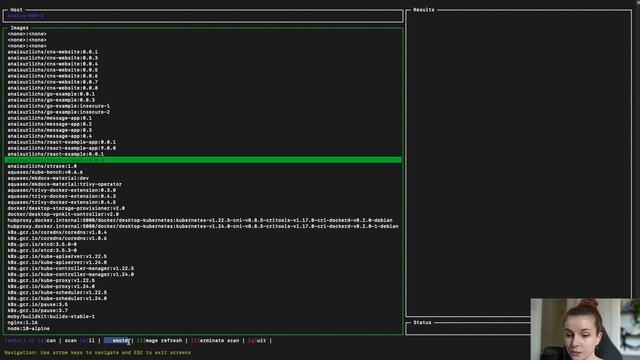Viewport: 640px width, 360px height.
Task: Select aquasec/mkdocs-material:dev
Action: [48, 178]
